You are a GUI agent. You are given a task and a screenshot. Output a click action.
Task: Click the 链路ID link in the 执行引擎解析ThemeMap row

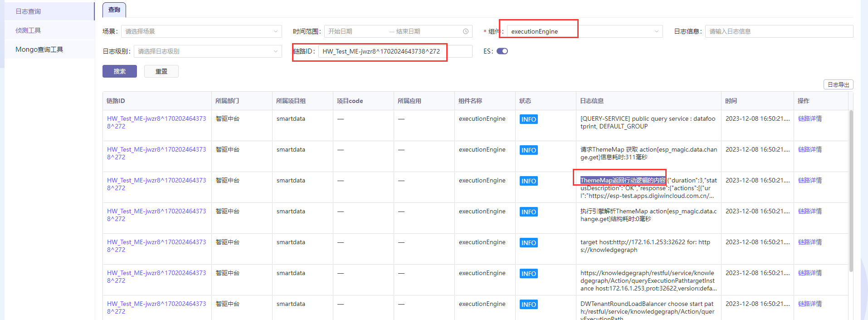pyautogui.click(x=156, y=215)
